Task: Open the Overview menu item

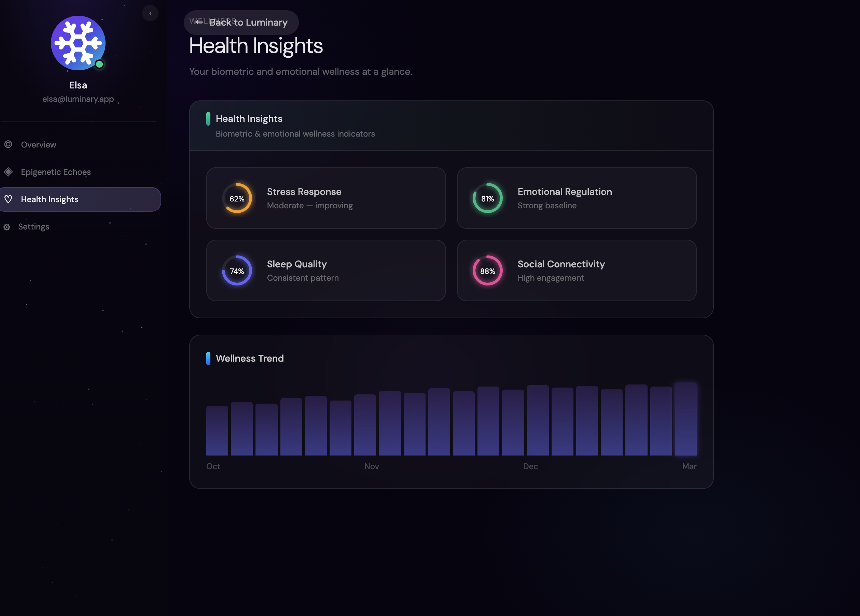Action: click(x=39, y=144)
